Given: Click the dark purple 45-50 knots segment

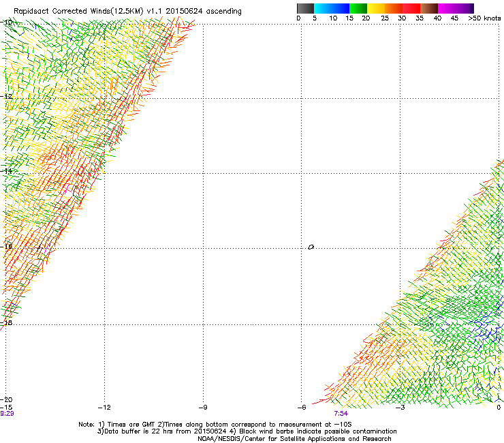Looking at the screenshot, I should pyautogui.click(x=464, y=8).
